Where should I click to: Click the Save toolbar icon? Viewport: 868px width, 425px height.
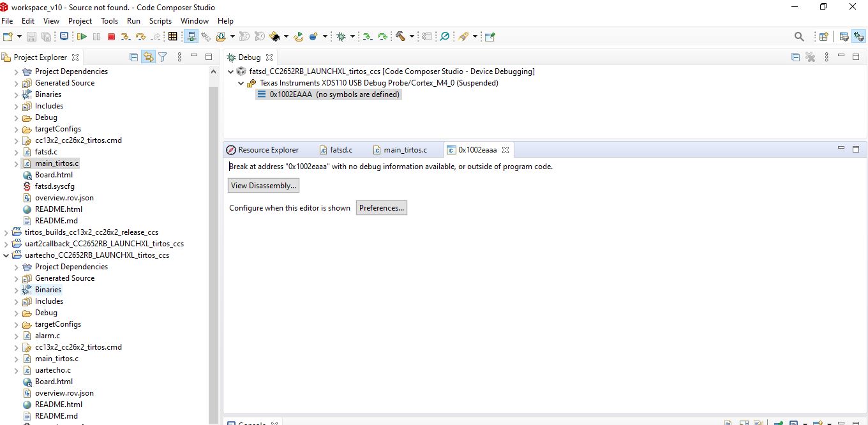point(31,36)
